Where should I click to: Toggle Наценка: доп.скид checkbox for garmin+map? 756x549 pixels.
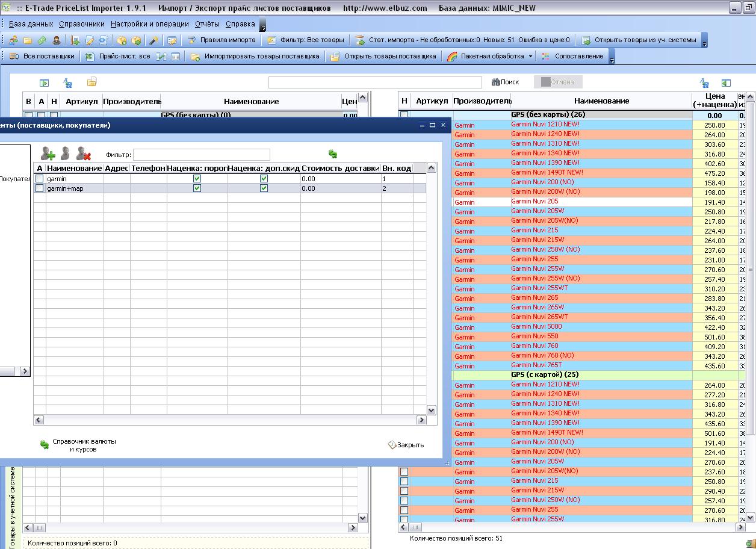264,188
